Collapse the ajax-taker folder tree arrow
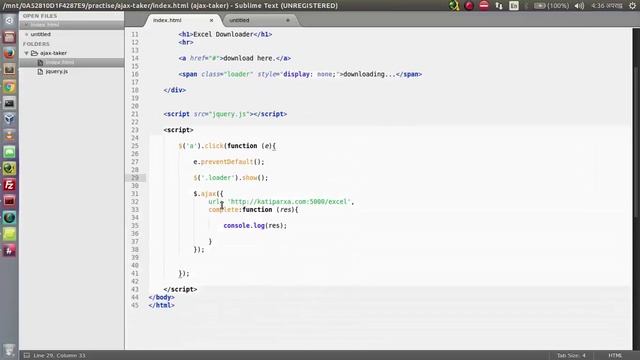The width and height of the screenshot is (640, 360). 27,53
